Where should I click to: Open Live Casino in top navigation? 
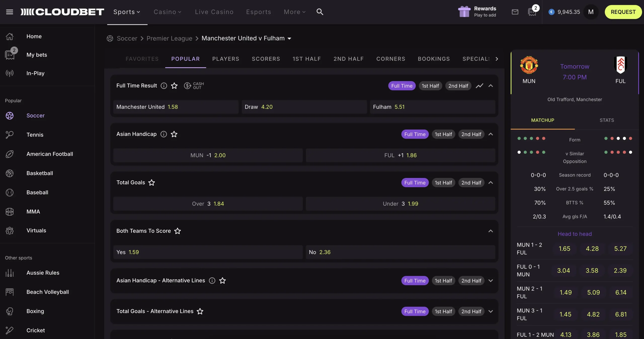[x=214, y=12]
